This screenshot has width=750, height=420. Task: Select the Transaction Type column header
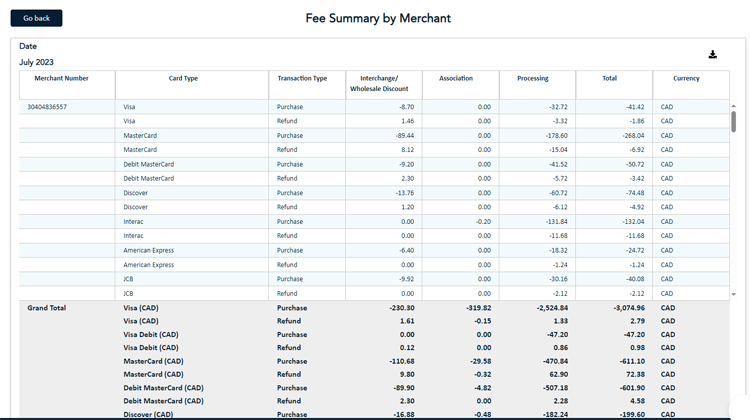click(302, 78)
